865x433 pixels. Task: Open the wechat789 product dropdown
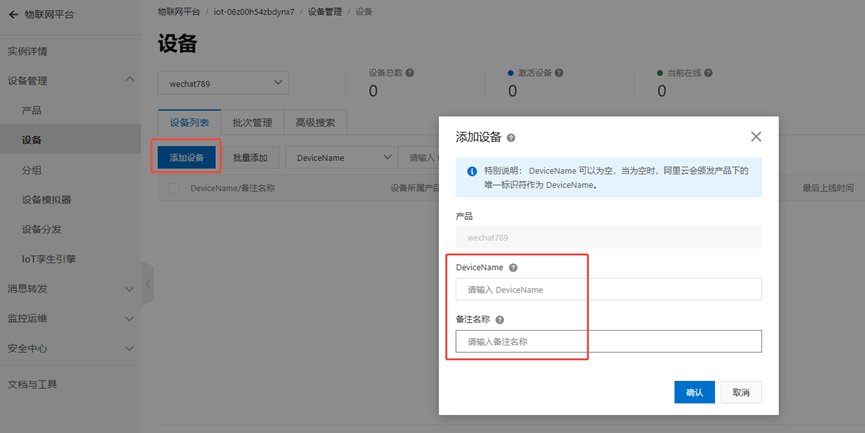click(x=223, y=83)
